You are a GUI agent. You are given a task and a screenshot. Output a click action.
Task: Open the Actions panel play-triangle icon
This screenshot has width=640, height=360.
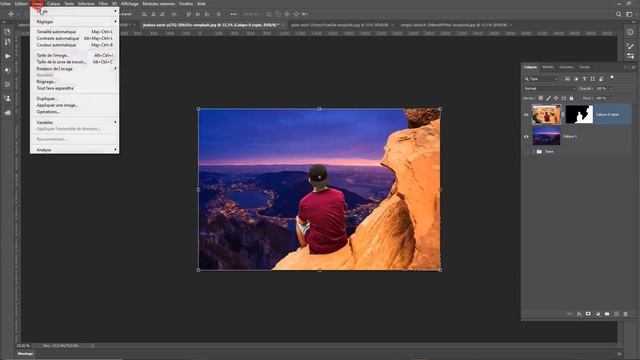7,56
